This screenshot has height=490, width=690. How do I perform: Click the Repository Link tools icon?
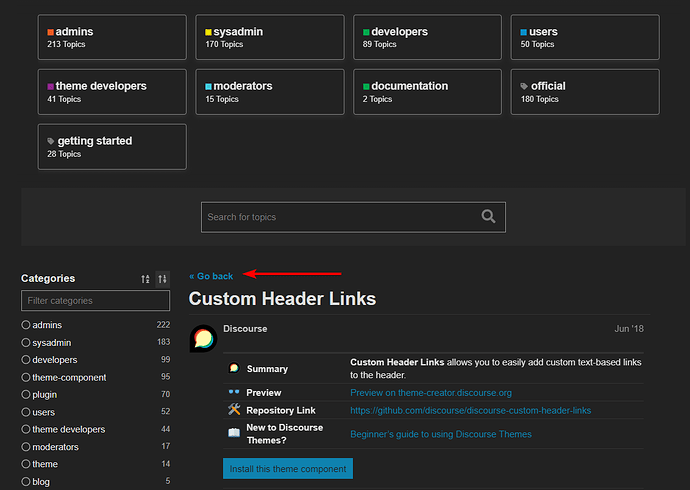click(234, 410)
